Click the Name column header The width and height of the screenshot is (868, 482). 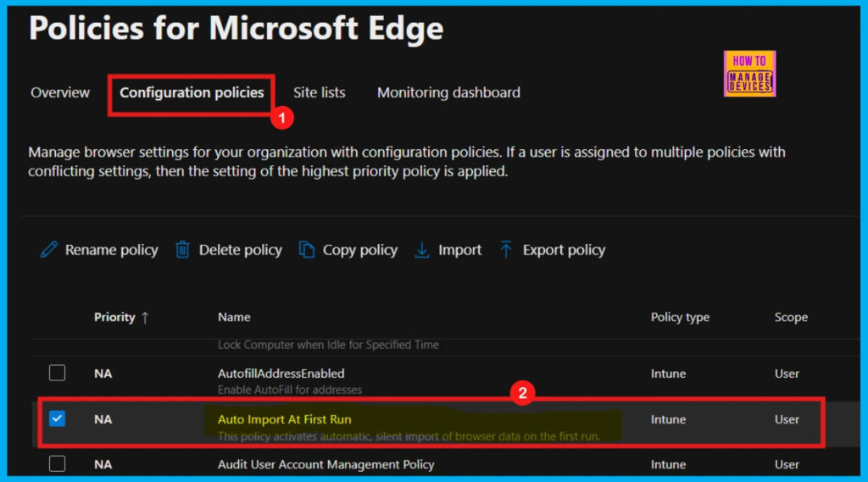[234, 317]
